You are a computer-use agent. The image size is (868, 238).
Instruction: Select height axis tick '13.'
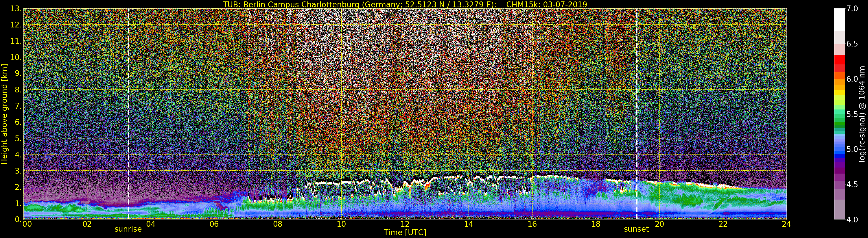[16, 9]
